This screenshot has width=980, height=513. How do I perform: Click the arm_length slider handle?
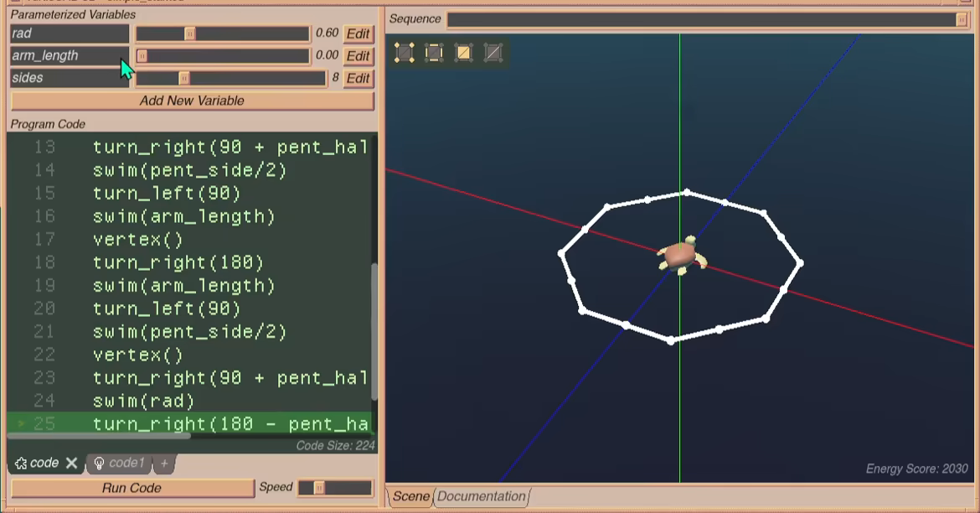pos(142,55)
